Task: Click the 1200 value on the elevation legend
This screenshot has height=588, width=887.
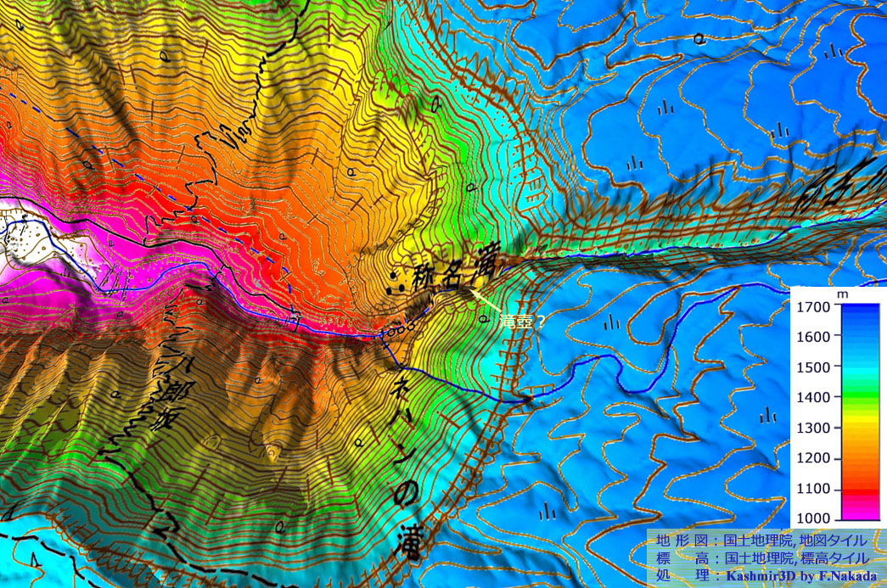Action: pyautogui.click(x=814, y=458)
